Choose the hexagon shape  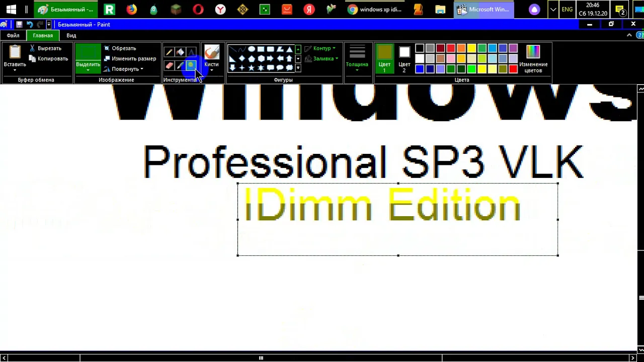261,58
